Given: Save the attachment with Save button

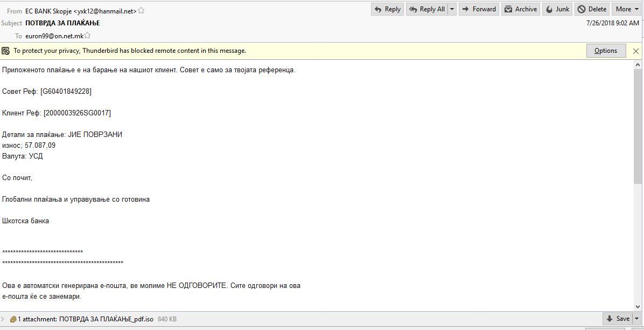Looking at the screenshot, I should coord(617,319).
